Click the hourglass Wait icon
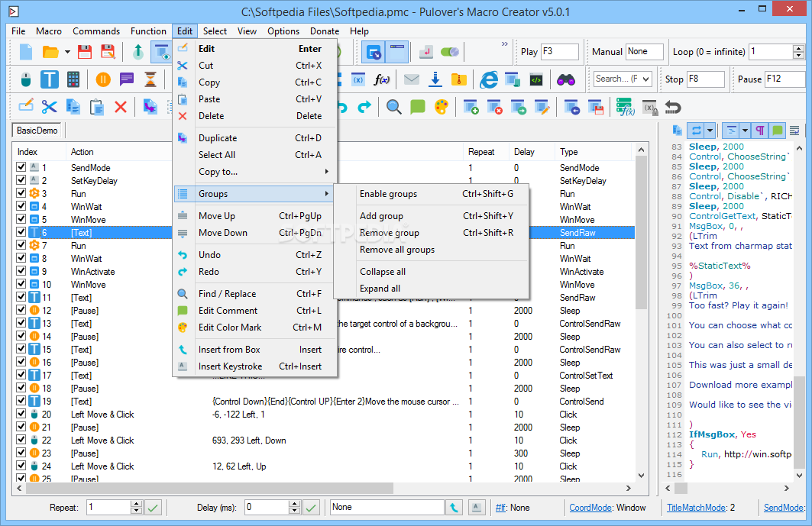Image resolution: width=812 pixels, height=526 pixels. pyautogui.click(x=150, y=79)
